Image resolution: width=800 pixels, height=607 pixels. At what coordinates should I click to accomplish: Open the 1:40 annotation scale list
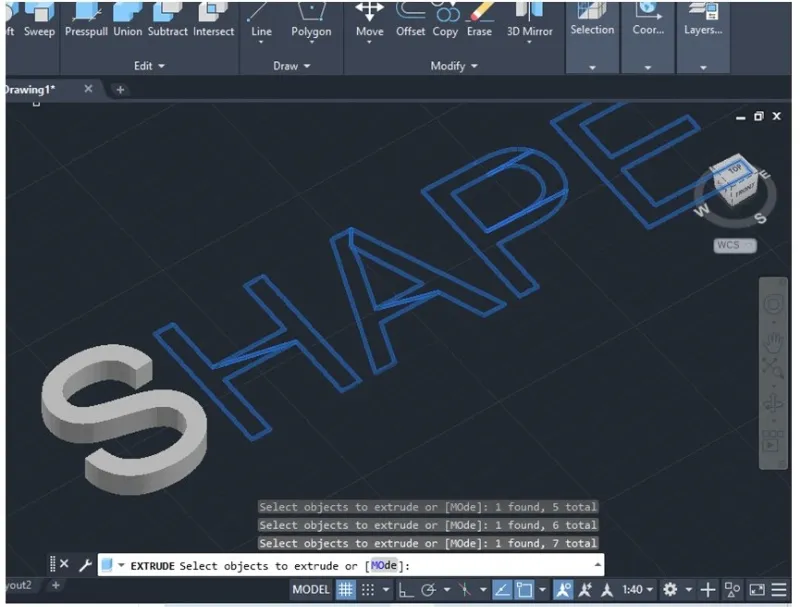point(636,590)
